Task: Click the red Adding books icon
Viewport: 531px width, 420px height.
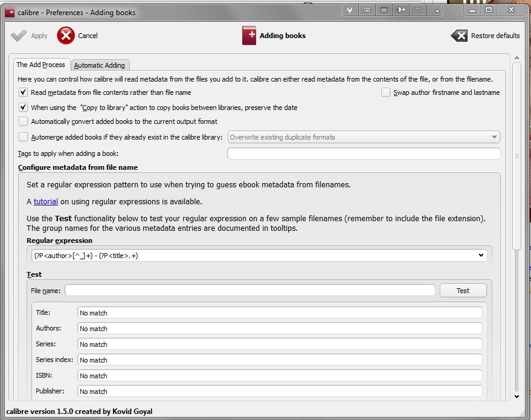Action: tap(249, 36)
